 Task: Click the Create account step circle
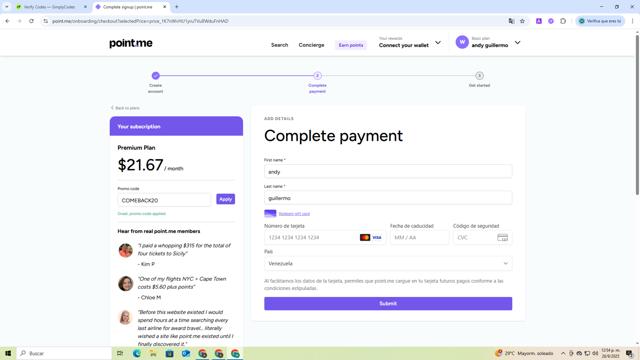[x=156, y=76]
